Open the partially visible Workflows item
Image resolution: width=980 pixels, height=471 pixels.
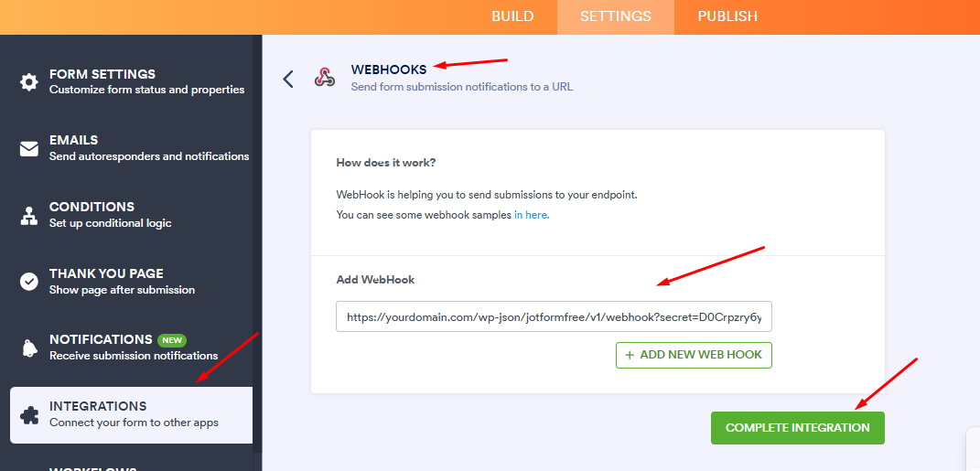click(92, 467)
